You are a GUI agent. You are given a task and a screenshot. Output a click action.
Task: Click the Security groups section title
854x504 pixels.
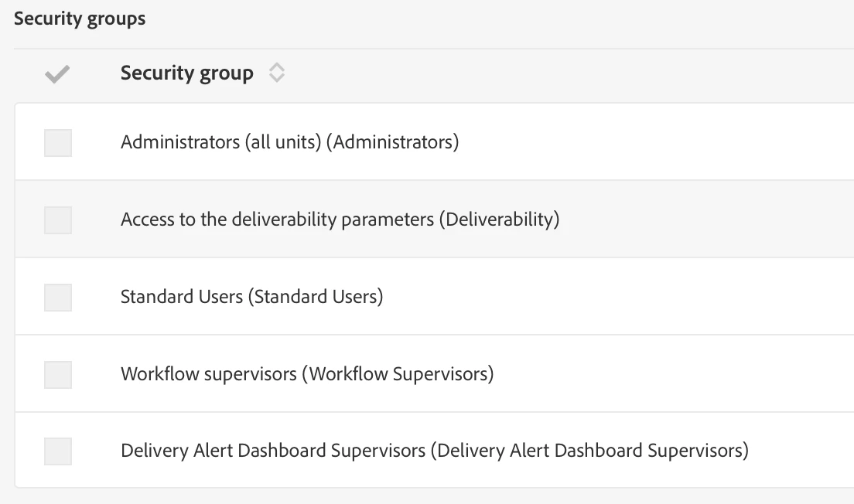tap(80, 19)
